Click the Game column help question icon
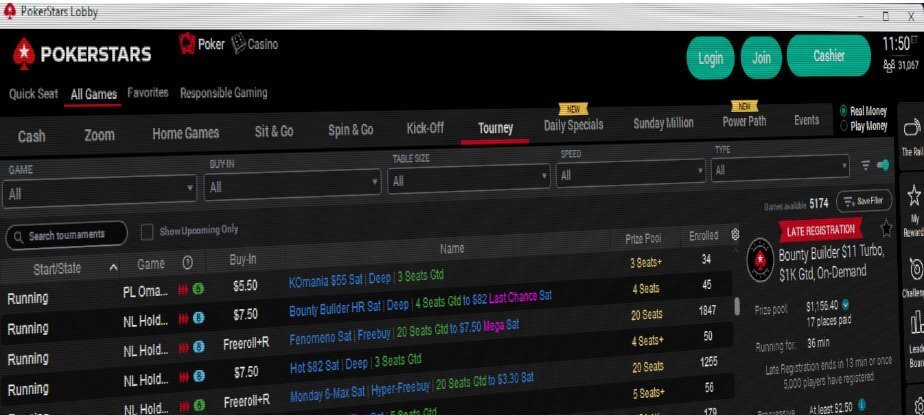The width and height of the screenshot is (924, 415). (187, 264)
